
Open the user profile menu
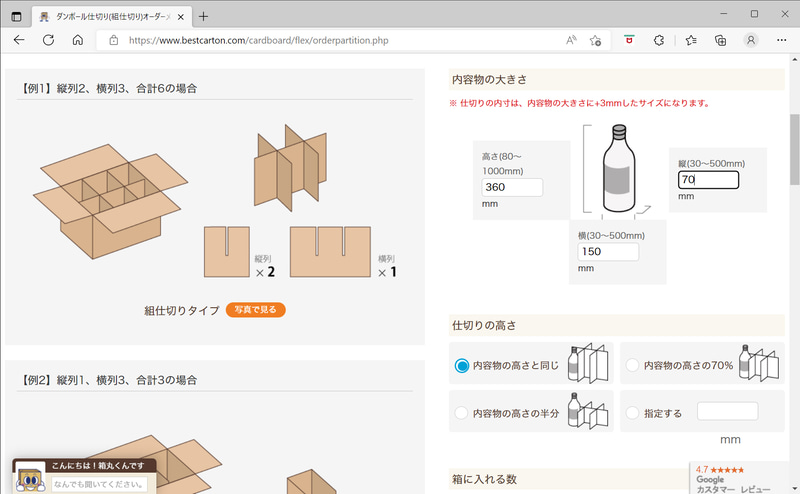coord(751,41)
